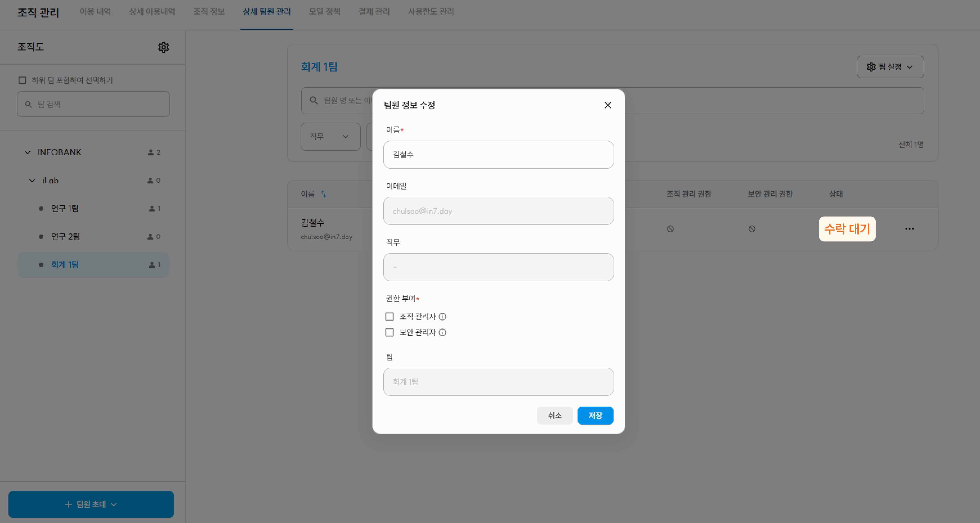Open the 직무 filter dropdown

(x=330, y=136)
